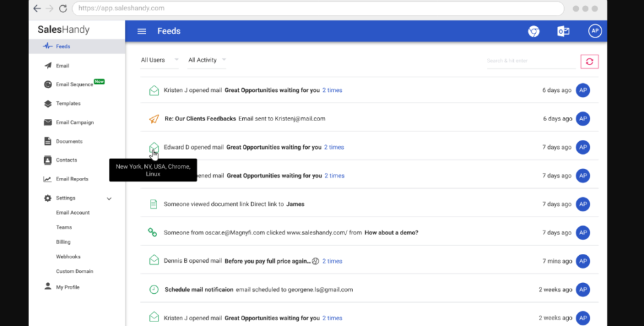The image size is (644, 326).
Task: Collapse the Settings section chevron
Action: pyautogui.click(x=109, y=198)
